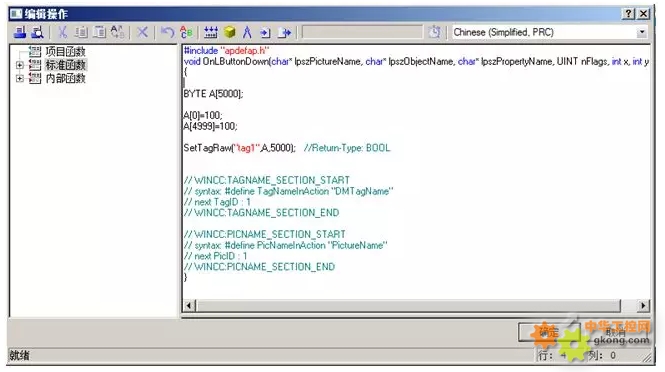Expand the 内部函数 tree node

click(20, 78)
